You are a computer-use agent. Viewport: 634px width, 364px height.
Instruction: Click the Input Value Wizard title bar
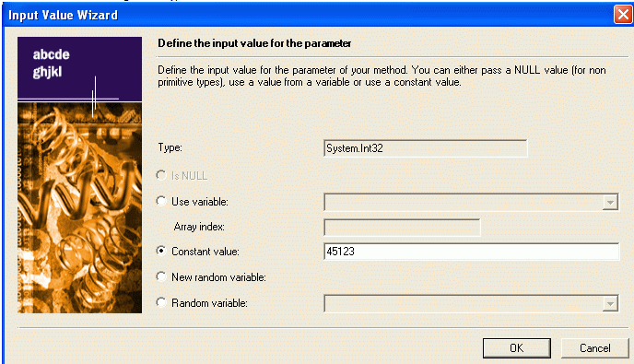(x=307, y=15)
